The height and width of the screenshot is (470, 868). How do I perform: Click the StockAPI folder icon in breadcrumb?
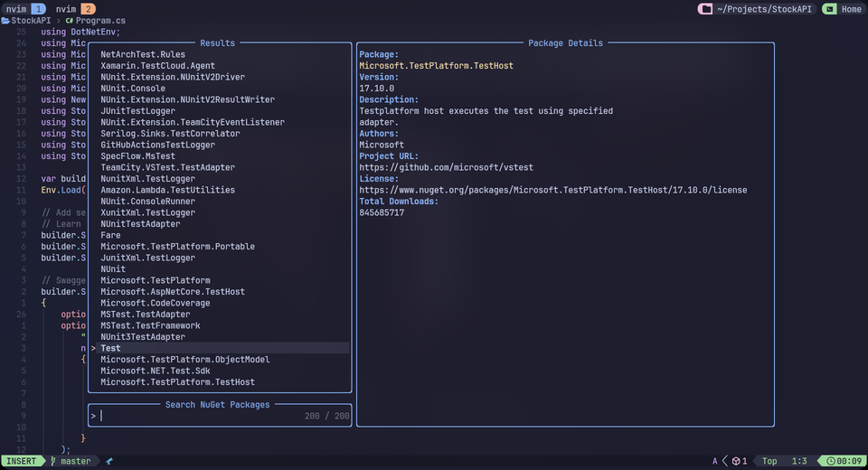(x=5, y=21)
